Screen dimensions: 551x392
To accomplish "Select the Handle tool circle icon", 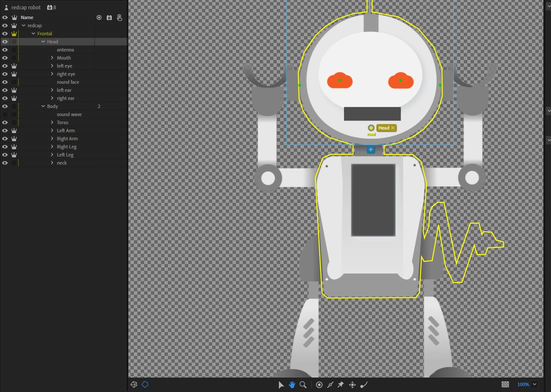I will (319, 385).
